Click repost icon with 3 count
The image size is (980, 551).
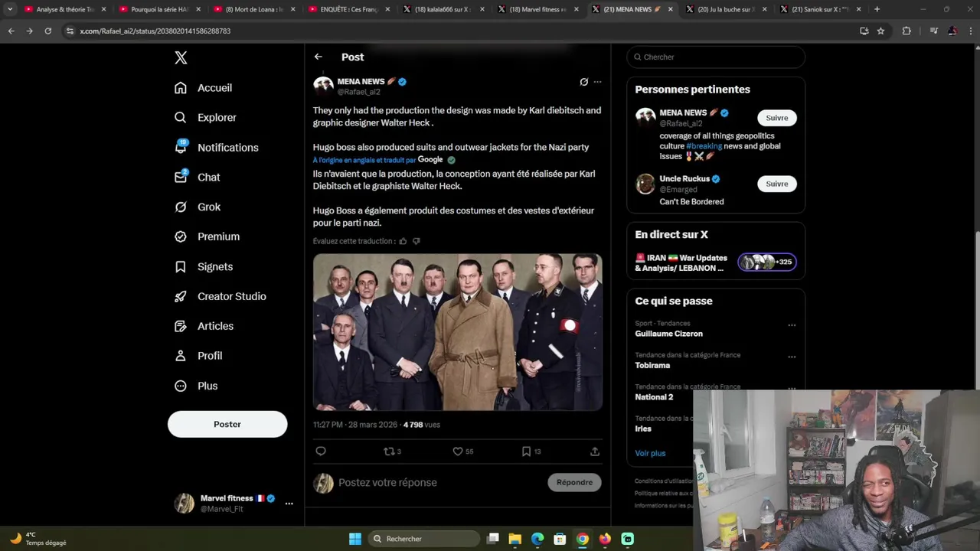tap(392, 452)
